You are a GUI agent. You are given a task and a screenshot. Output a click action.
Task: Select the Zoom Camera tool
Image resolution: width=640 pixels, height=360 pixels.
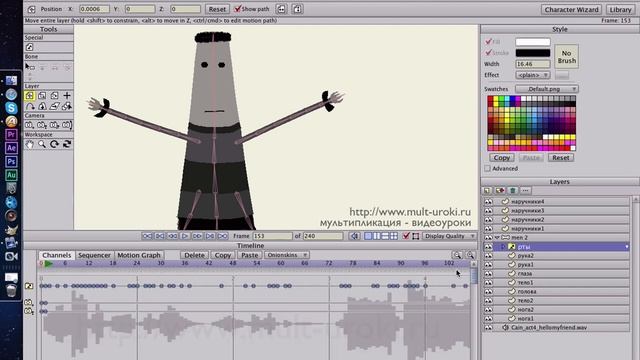42,125
